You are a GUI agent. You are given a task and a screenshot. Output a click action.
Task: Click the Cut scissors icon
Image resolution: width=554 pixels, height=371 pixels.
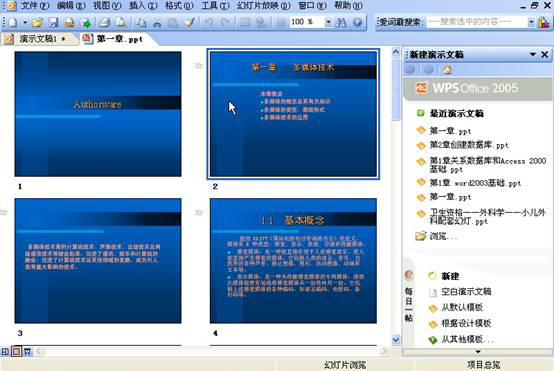click(x=157, y=23)
